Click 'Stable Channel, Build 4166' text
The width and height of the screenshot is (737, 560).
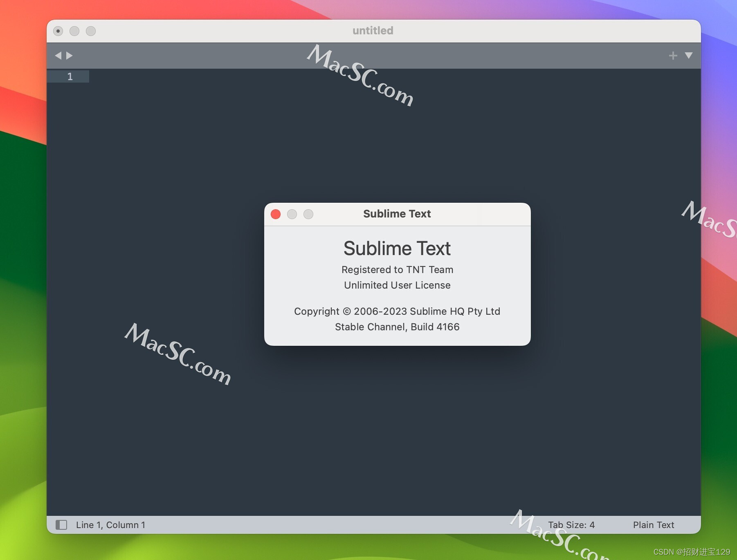397,327
